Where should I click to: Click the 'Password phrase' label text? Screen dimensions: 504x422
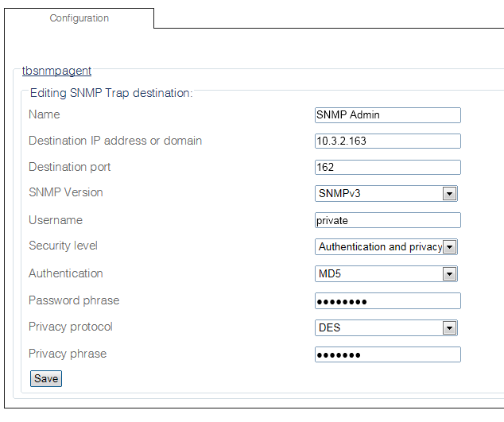pyautogui.click(x=74, y=300)
